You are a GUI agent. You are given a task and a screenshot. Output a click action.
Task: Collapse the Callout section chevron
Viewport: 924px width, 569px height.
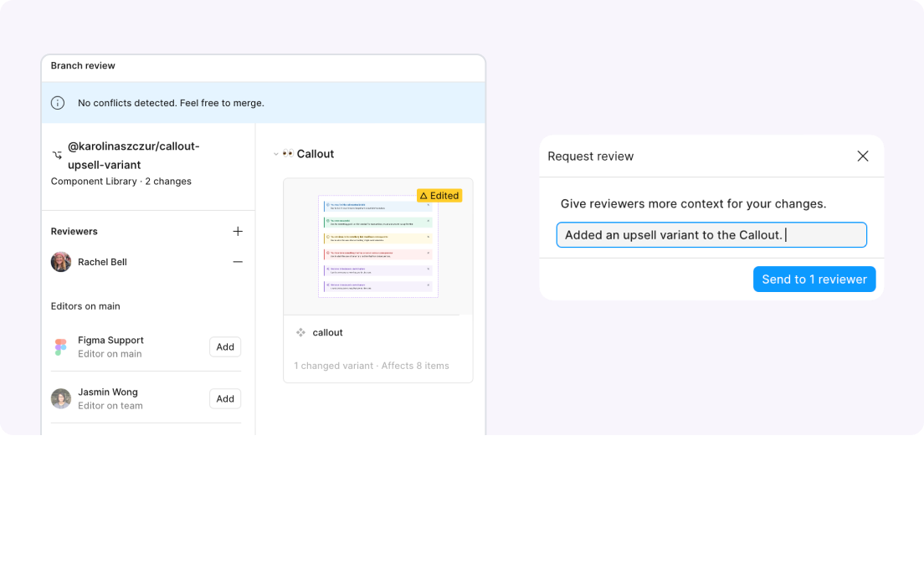pos(276,154)
